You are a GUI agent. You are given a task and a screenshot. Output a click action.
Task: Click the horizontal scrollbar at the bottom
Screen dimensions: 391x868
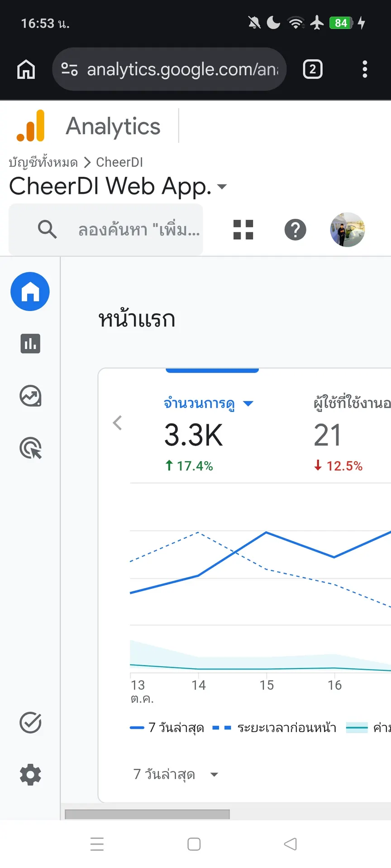tap(148, 814)
